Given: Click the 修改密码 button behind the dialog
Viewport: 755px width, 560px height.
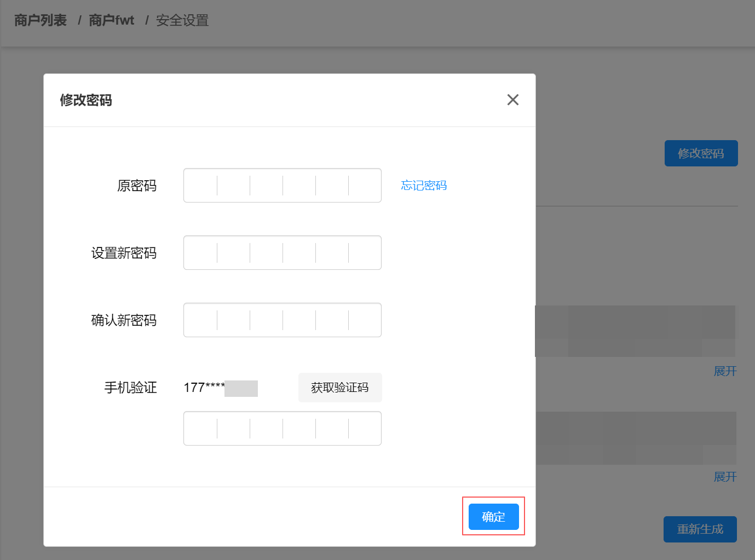Looking at the screenshot, I should pyautogui.click(x=701, y=153).
